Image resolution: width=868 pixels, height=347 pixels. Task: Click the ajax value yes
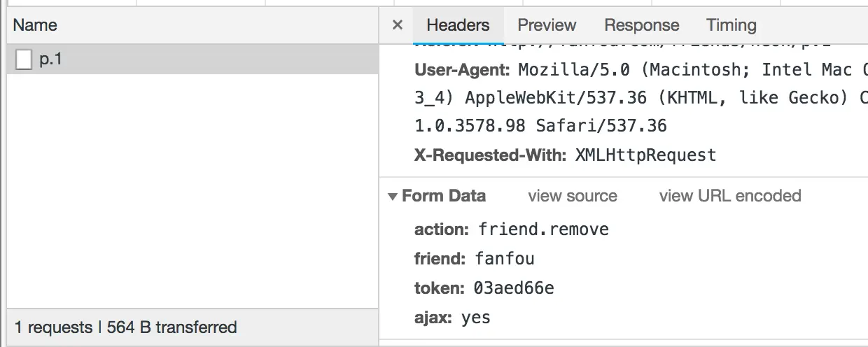pyautogui.click(x=475, y=318)
